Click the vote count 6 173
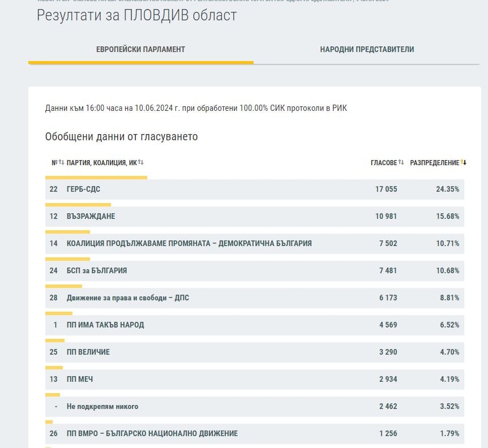488x448 pixels. point(388,298)
